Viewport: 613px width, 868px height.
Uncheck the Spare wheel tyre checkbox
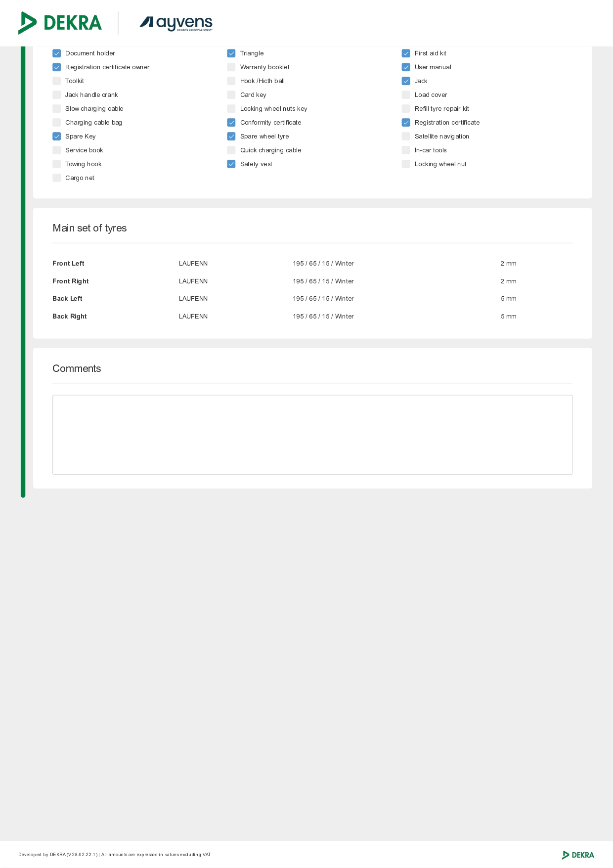[x=231, y=137]
